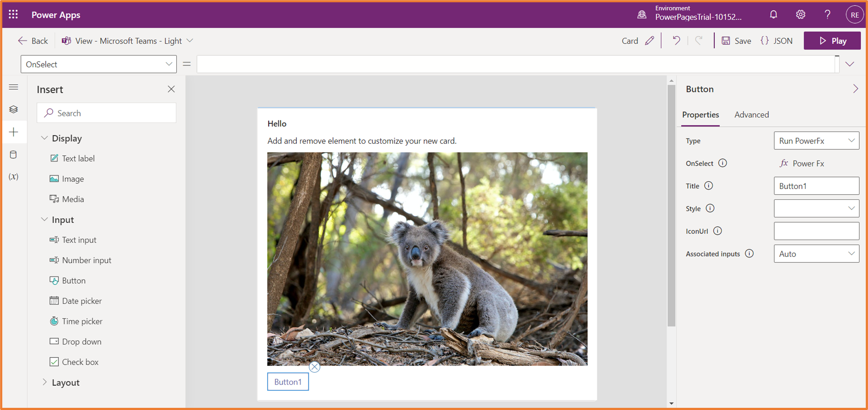Switch to the Advanced tab
The image size is (868, 410).
[751, 115]
